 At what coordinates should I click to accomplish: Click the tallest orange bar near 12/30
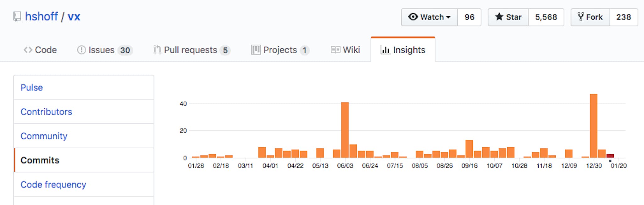click(x=593, y=126)
